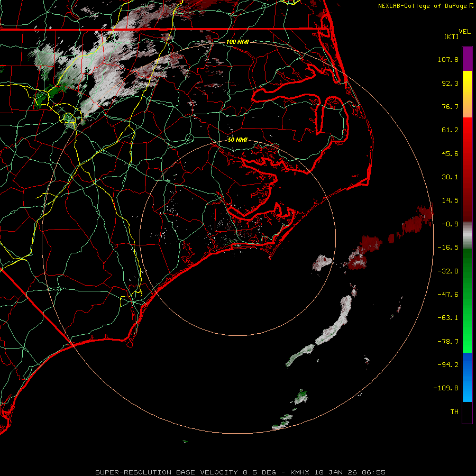The image size is (476, 476).
Task: Click the -0.9 velocity scale value
Action: (x=450, y=224)
